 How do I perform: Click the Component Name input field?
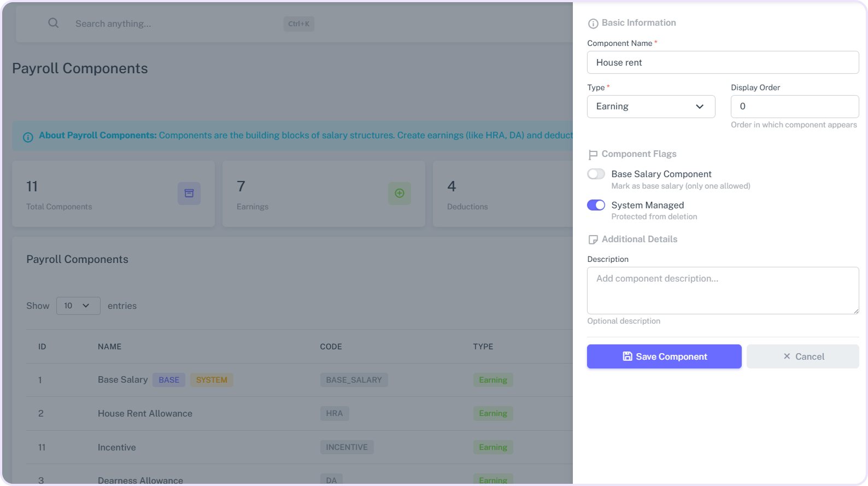(x=723, y=62)
